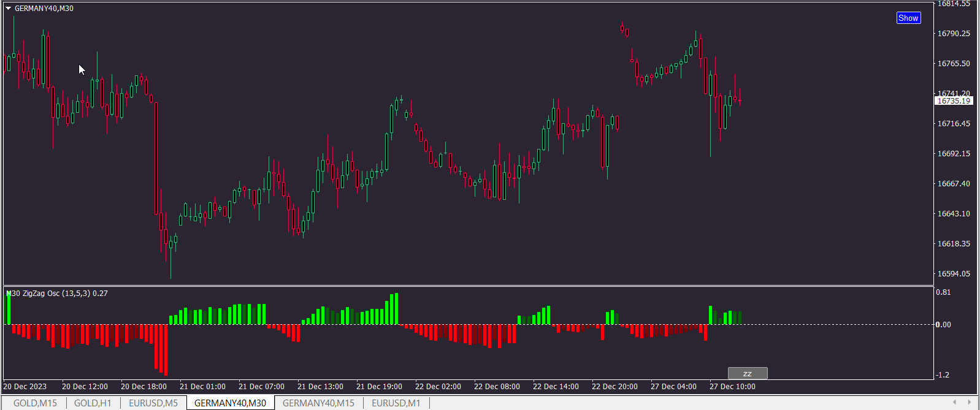Open the EURUSD,M5 chart tab
The image size is (980, 410).
click(153, 403)
